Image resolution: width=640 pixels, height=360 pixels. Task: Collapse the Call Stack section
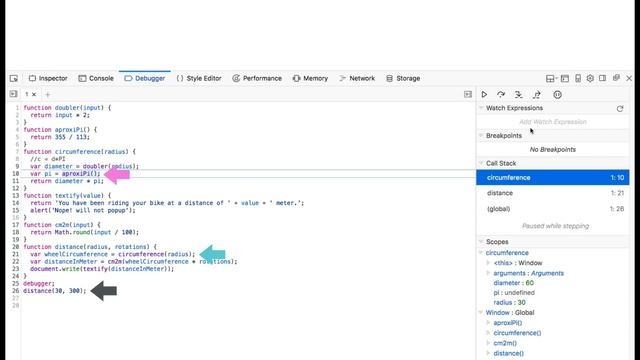(481, 163)
